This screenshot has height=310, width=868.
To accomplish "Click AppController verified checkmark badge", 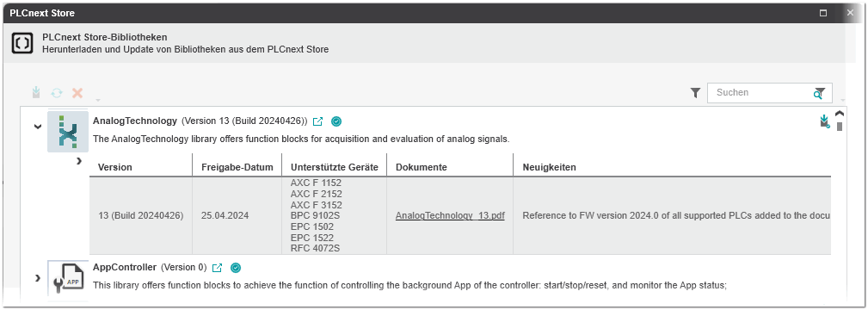I will tap(236, 268).
